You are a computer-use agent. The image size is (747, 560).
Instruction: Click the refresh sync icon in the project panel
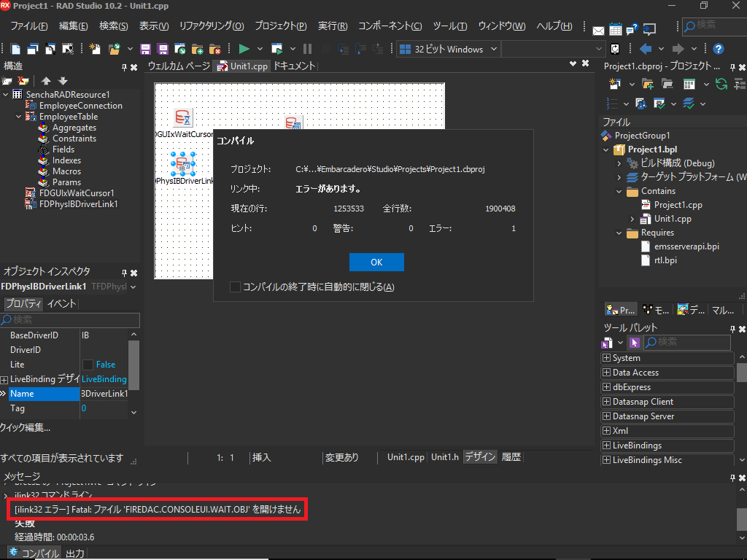coord(721,84)
